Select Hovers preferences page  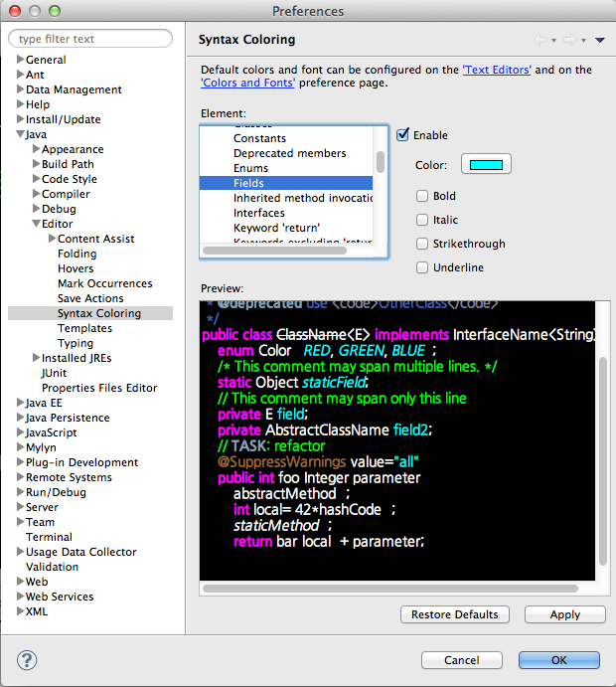(x=76, y=268)
